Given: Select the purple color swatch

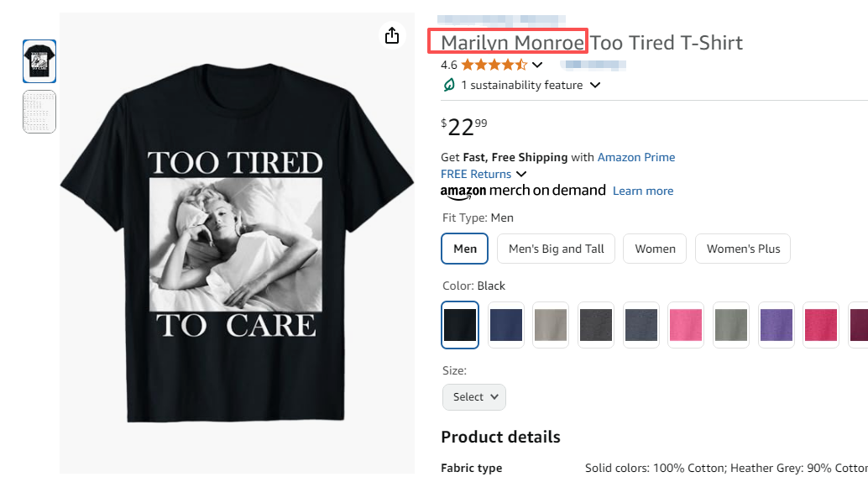Looking at the screenshot, I should point(776,325).
